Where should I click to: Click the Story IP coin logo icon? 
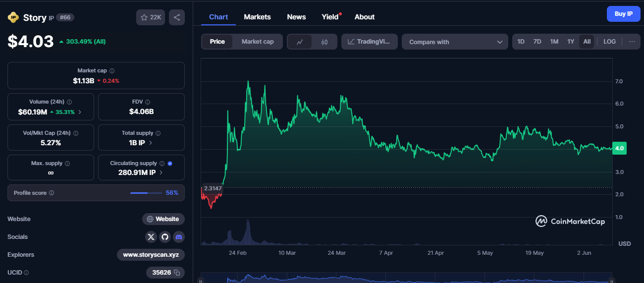point(13,18)
